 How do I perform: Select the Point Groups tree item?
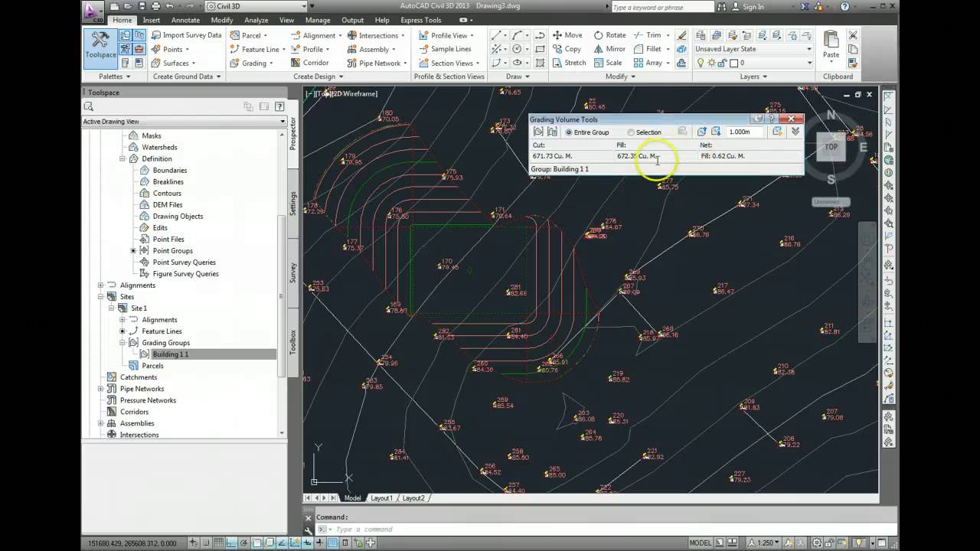click(x=172, y=251)
